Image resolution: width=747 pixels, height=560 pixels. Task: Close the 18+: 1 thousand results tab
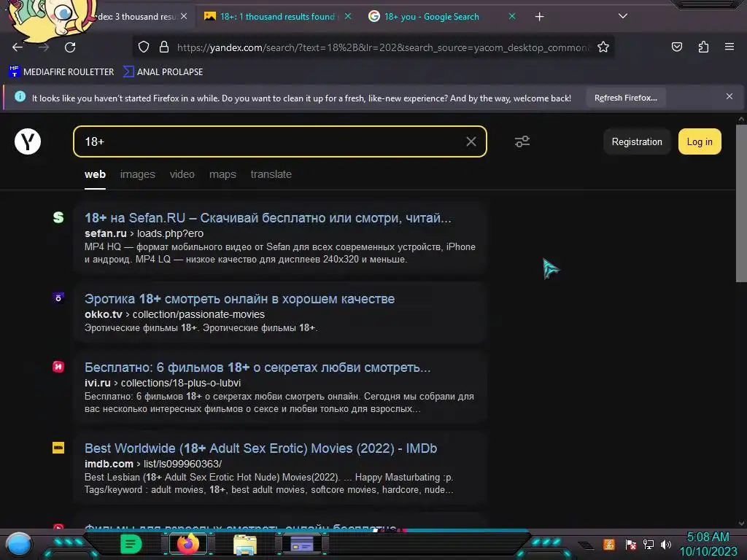(348, 16)
